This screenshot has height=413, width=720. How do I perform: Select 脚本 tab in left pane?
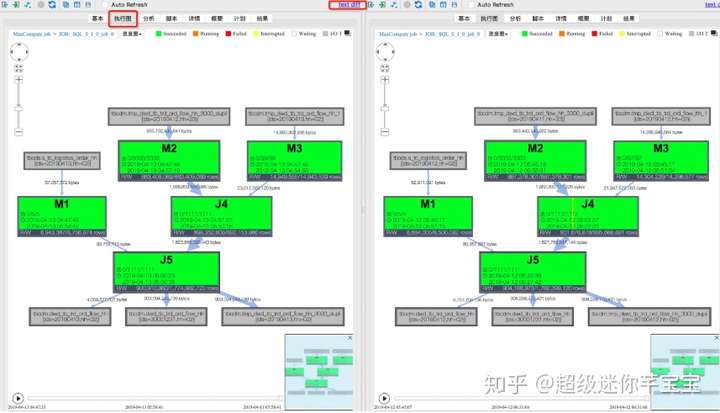tap(171, 18)
